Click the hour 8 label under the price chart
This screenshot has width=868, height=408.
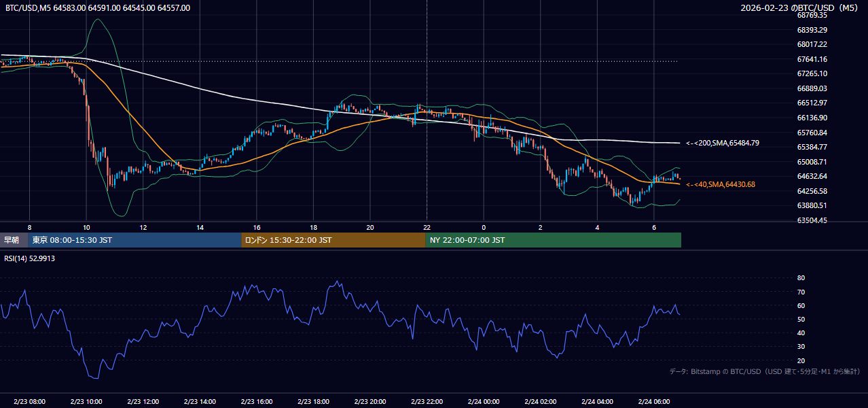29,227
